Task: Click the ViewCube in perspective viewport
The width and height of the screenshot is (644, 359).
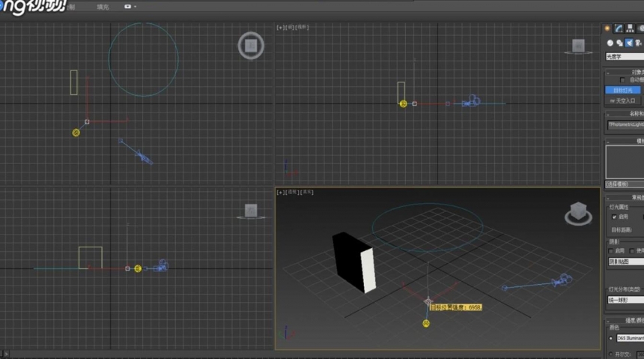Action: pos(578,213)
